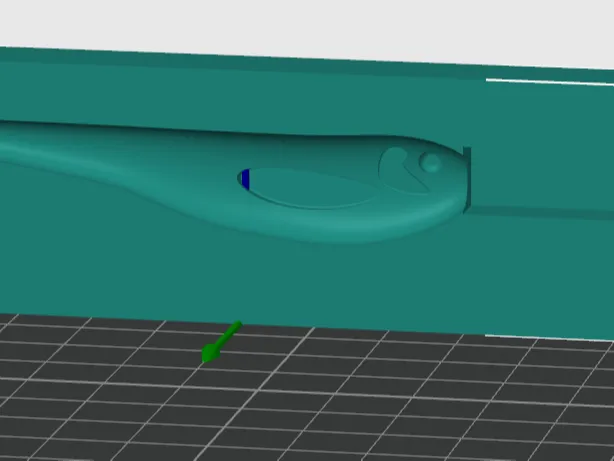The height and width of the screenshot is (461, 614).
Task: Click the vertical tab at the model's nose
Action: click(467, 180)
